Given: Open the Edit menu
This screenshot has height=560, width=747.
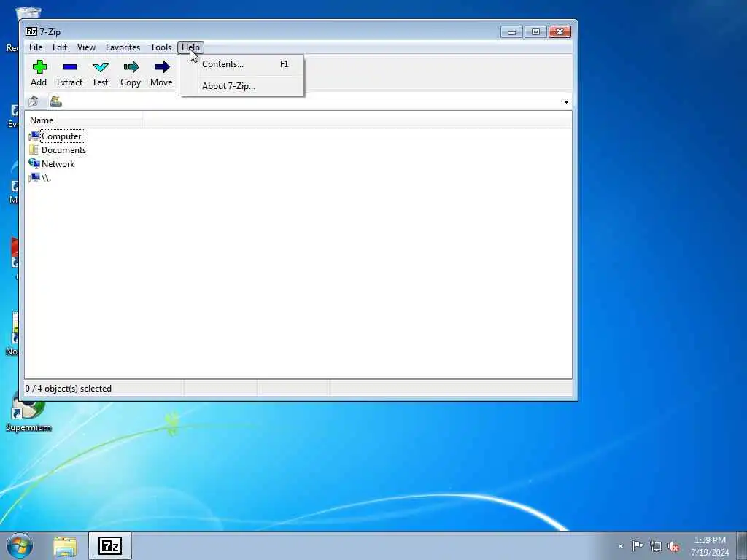Looking at the screenshot, I should tap(60, 47).
